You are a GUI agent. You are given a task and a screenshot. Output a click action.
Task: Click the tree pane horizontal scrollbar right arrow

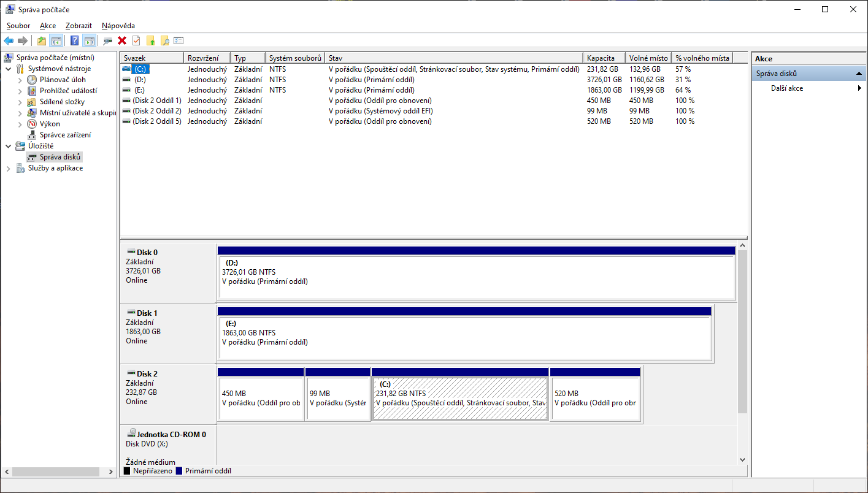point(111,472)
